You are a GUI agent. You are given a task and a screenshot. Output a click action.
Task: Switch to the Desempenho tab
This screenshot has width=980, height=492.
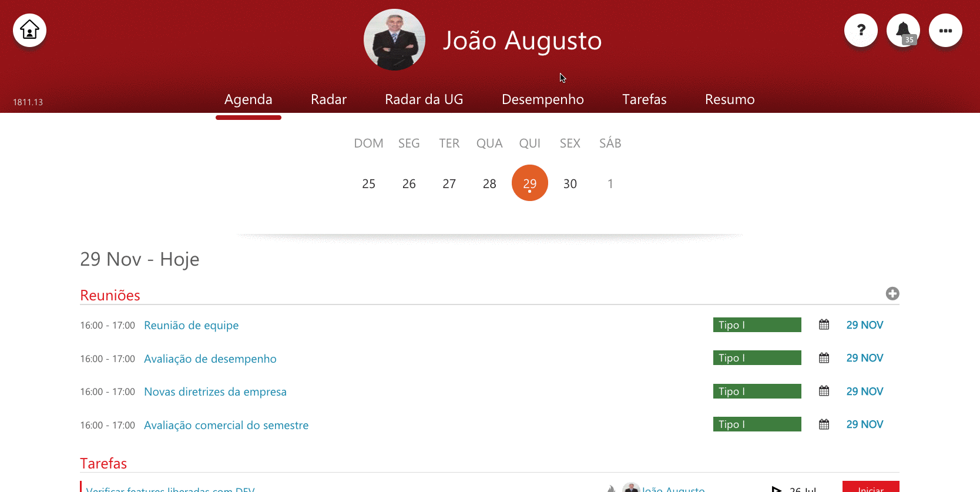tap(543, 99)
